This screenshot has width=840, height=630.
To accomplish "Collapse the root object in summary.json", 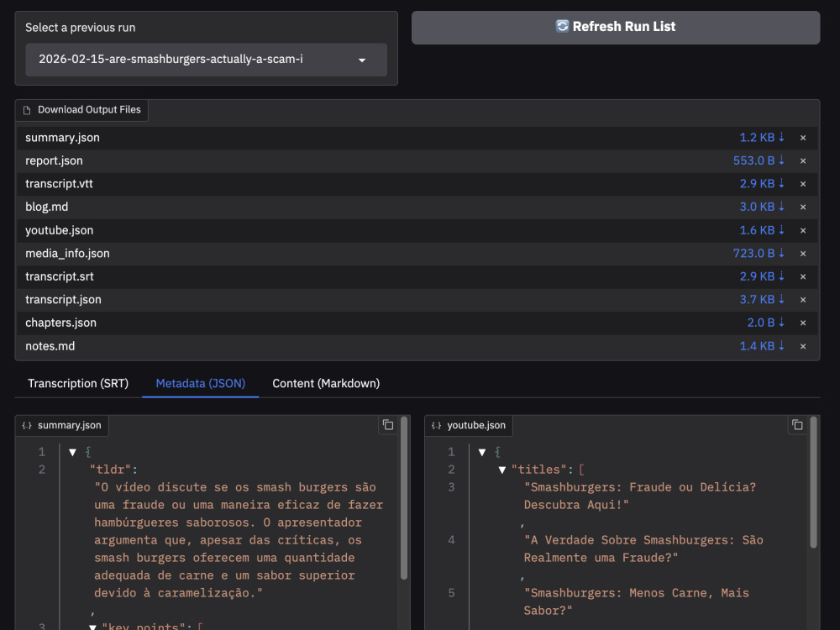I will coord(73,453).
